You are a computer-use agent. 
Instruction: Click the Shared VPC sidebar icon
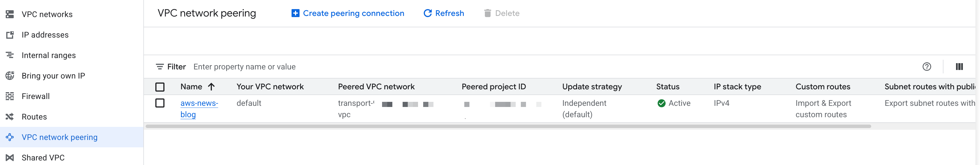tap(10, 158)
